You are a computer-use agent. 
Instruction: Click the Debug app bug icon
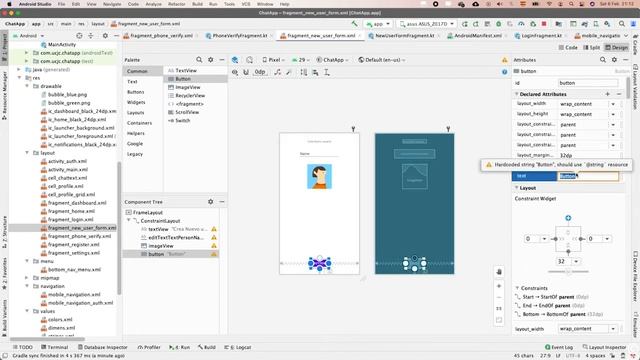[x=498, y=24]
